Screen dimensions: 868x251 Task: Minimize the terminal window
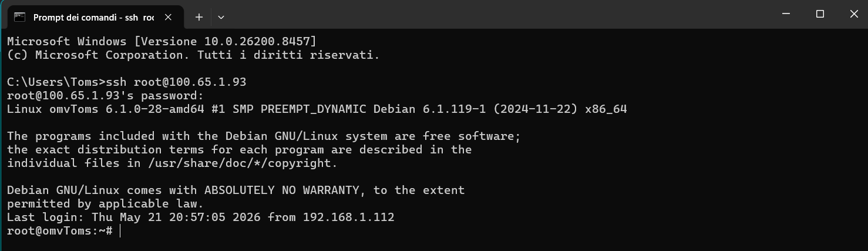[786, 14]
